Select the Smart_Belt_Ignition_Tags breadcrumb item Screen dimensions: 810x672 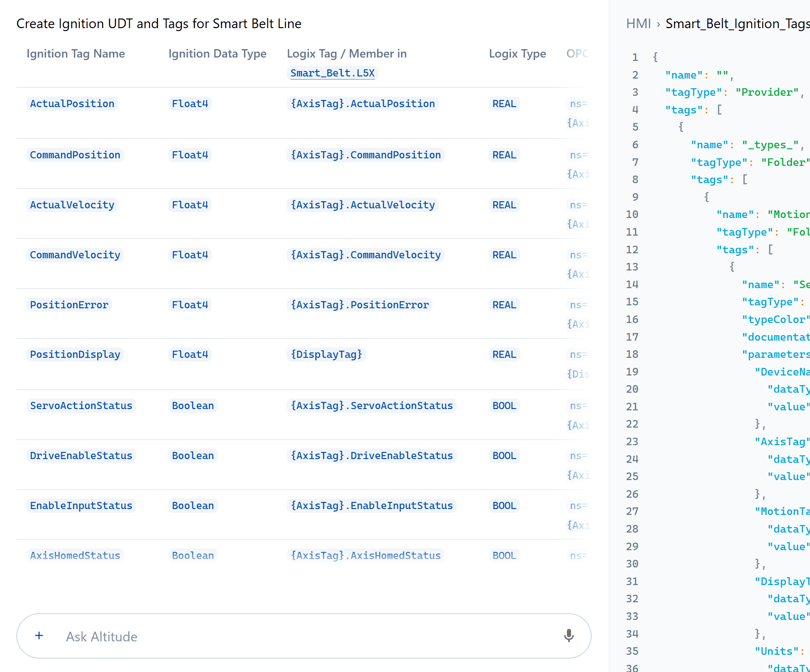click(x=738, y=24)
